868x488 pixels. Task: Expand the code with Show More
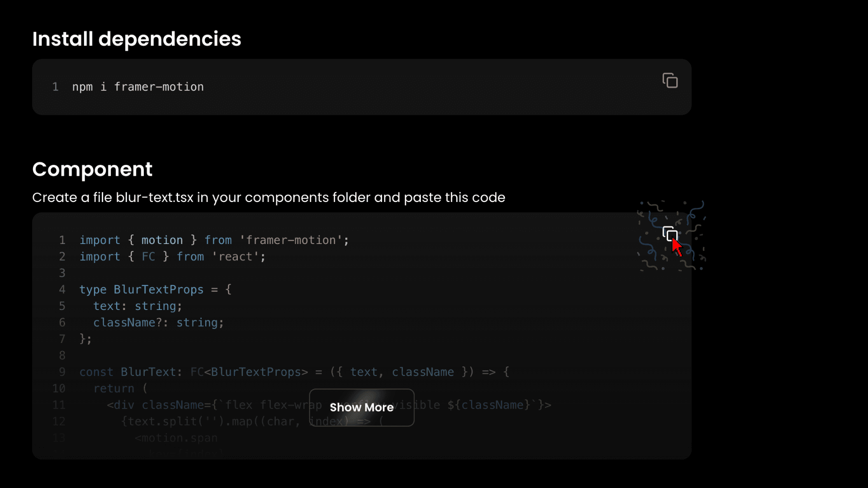click(362, 407)
